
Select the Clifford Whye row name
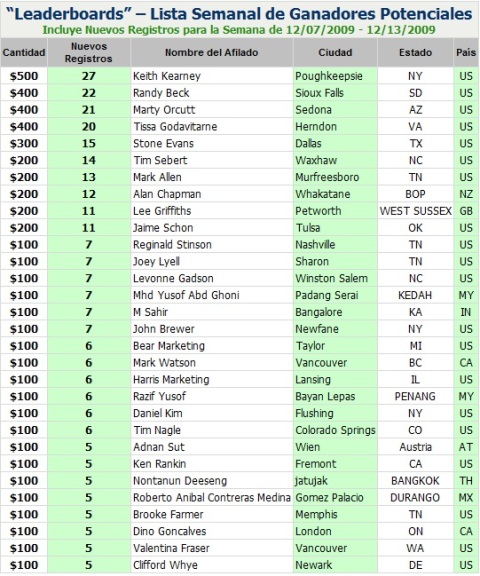165,565
